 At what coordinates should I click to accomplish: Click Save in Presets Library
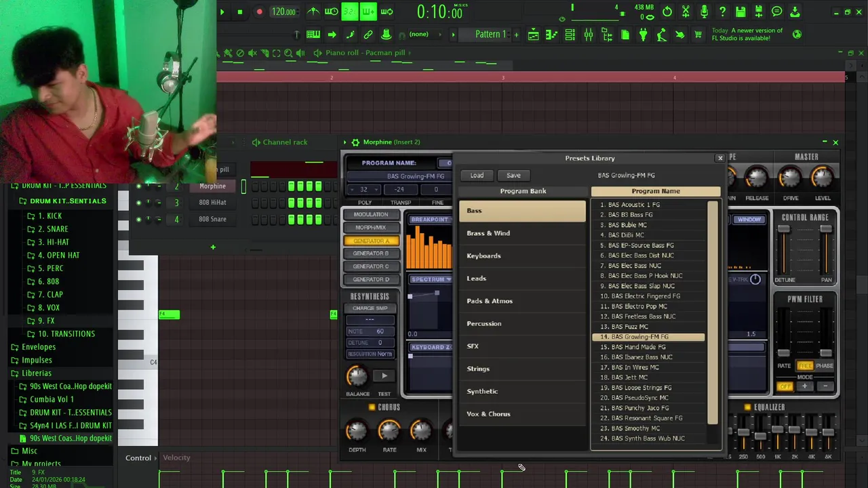coord(513,176)
